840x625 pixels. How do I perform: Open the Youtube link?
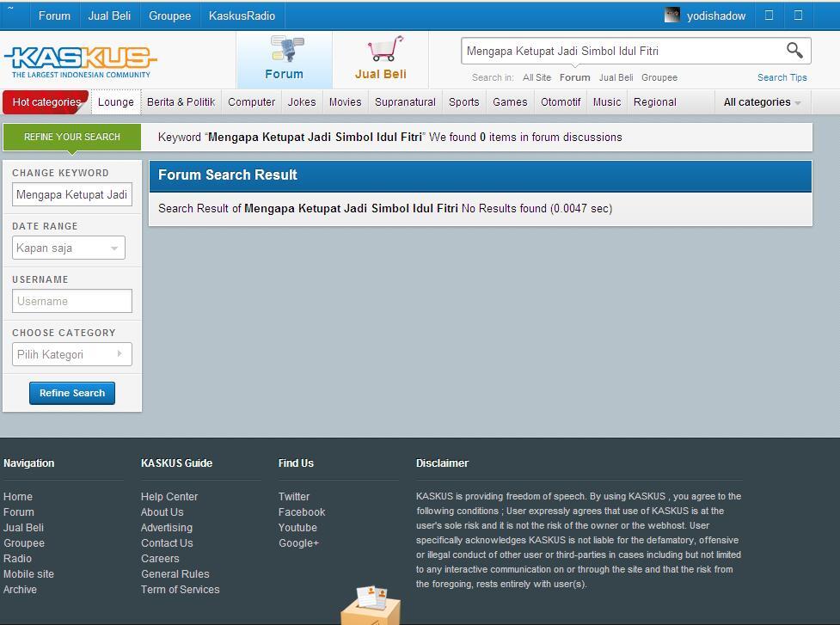pyautogui.click(x=297, y=528)
